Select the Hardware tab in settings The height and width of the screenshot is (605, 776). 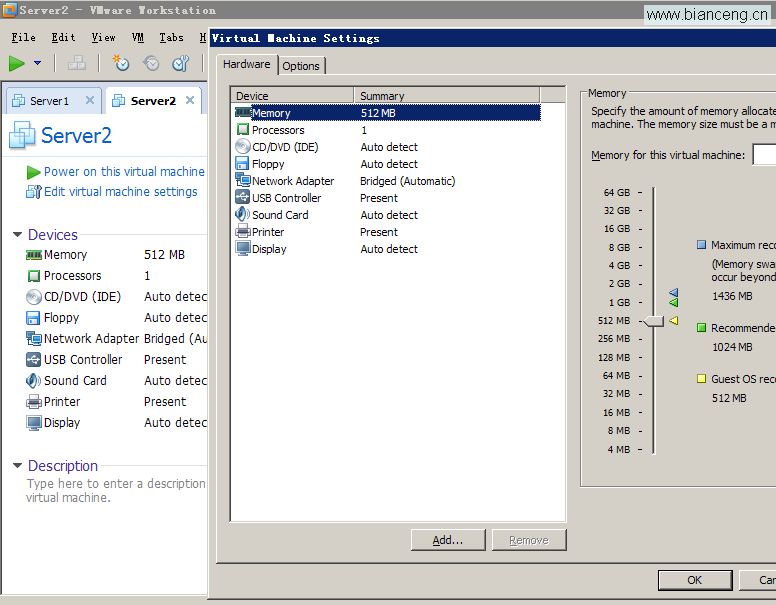tap(246, 64)
